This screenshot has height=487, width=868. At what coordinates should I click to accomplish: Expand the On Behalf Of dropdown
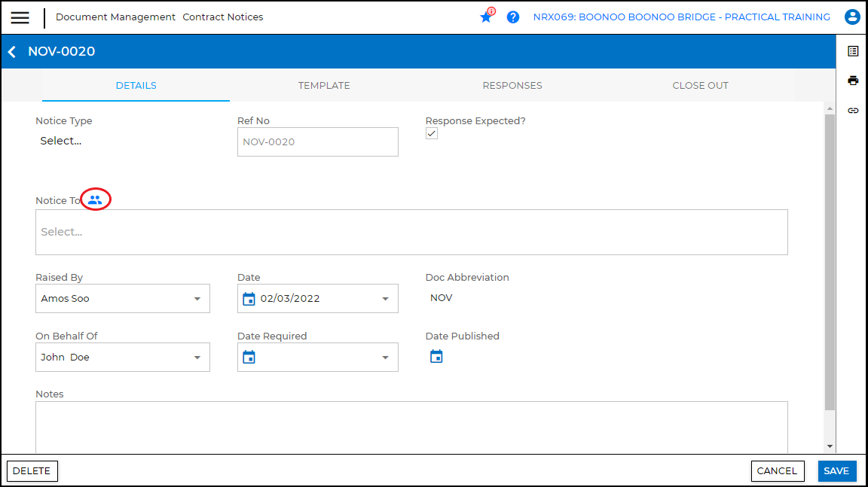197,358
